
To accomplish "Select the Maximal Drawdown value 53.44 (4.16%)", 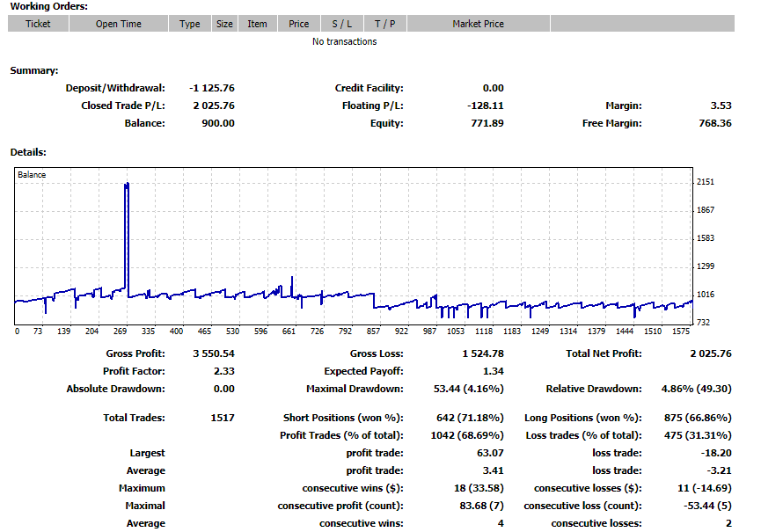I will 470,389.
